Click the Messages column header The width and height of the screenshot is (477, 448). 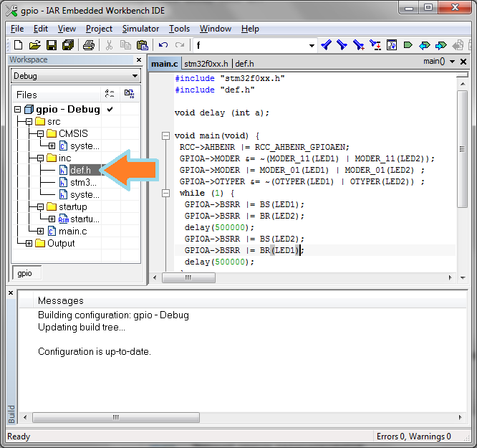click(61, 301)
